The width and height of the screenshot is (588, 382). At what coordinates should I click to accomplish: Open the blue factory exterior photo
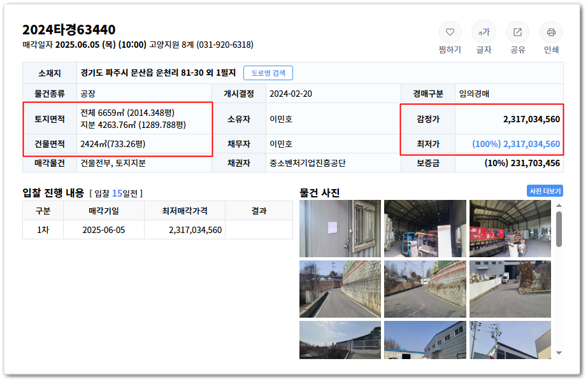pyautogui.click(x=425, y=340)
